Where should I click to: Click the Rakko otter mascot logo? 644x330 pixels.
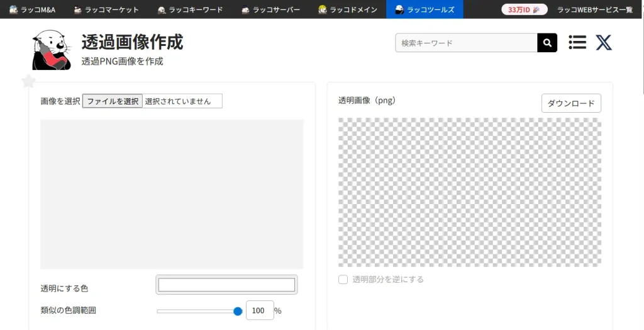click(x=52, y=50)
